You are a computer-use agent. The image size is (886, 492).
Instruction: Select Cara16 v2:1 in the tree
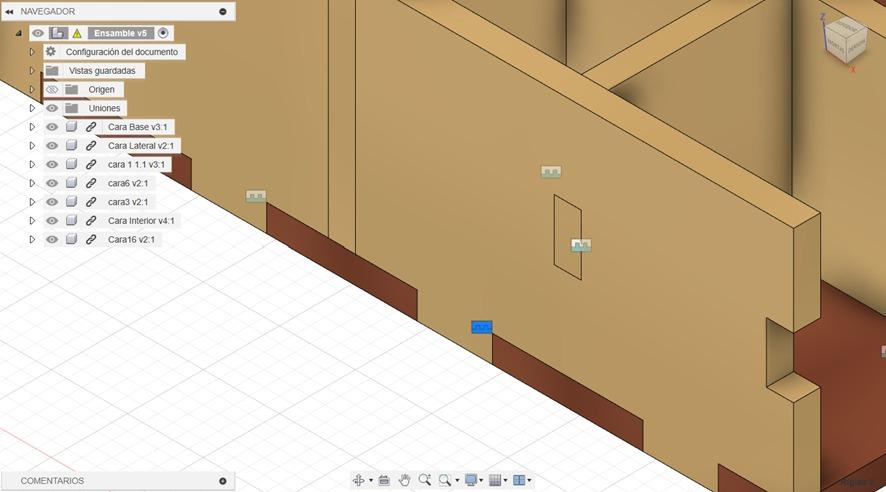point(131,240)
